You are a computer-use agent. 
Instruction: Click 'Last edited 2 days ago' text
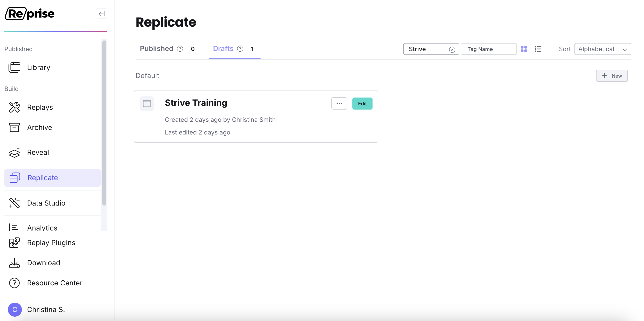click(198, 133)
